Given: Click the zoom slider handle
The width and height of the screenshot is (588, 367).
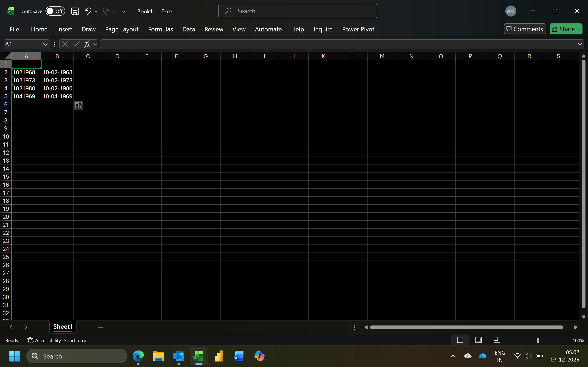Looking at the screenshot, I should [538, 340].
